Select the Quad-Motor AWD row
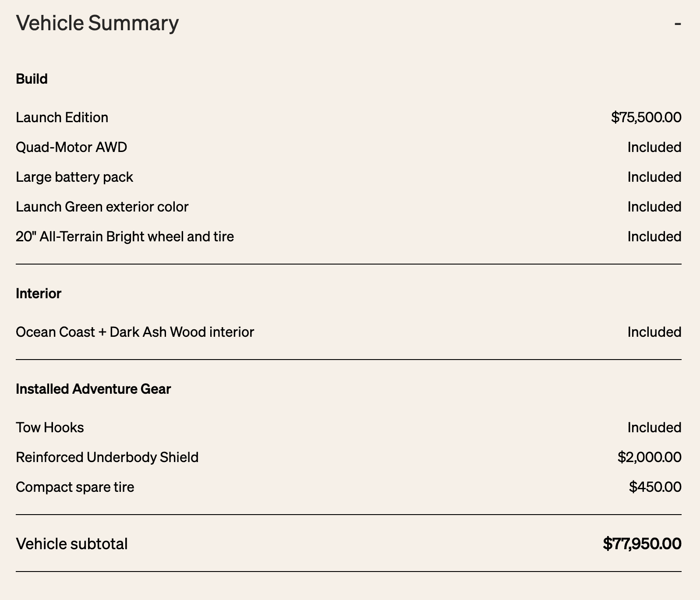Image resolution: width=700 pixels, height=600 pixels. (349, 147)
